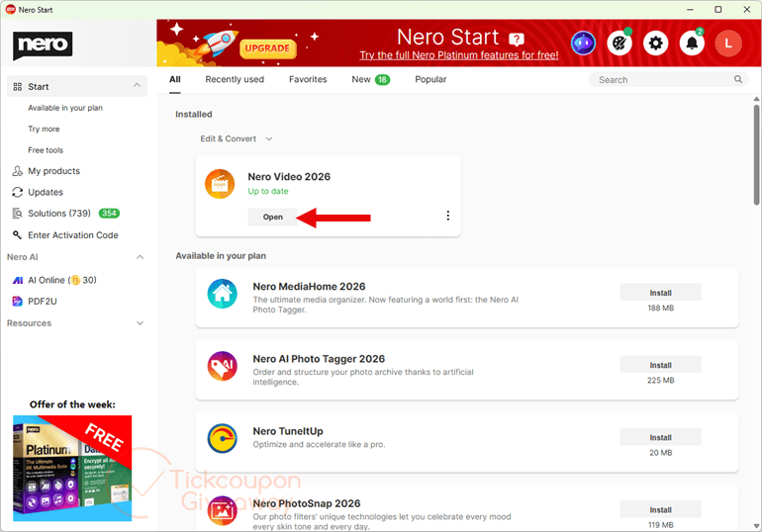Collapse the Start section chevron

coord(137,85)
